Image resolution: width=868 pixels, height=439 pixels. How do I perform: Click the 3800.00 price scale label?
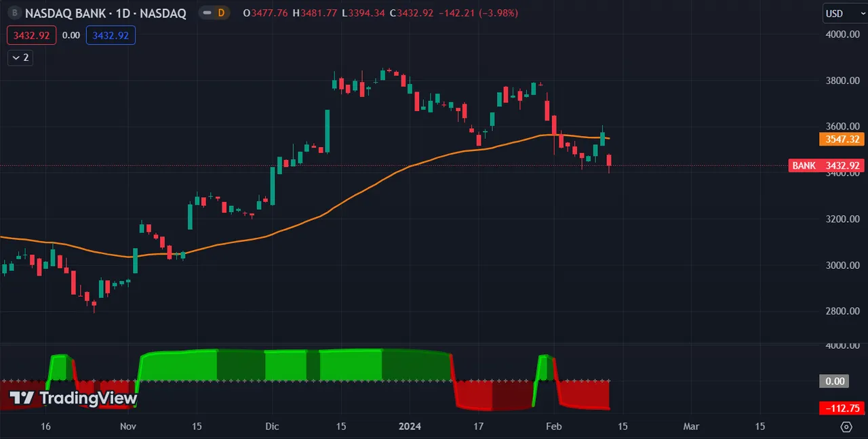pyautogui.click(x=843, y=81)
